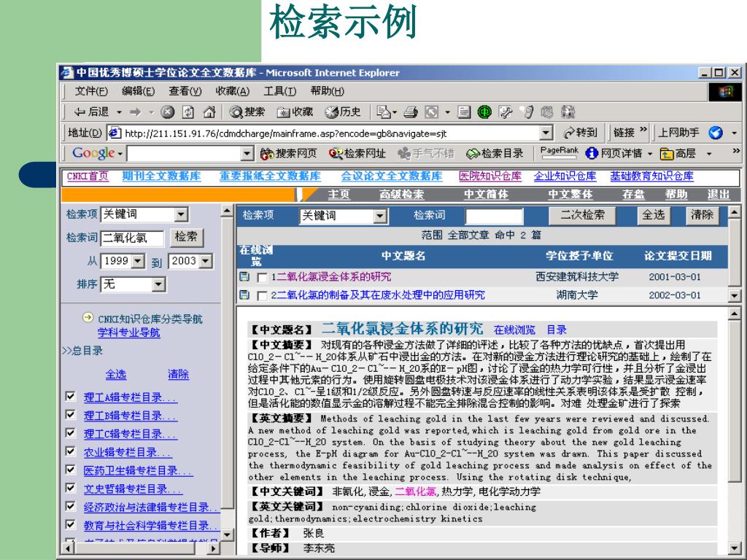Expand the address bar URL dropdown
The height and width of the screenshot is (560, 747).
[546, 133]
